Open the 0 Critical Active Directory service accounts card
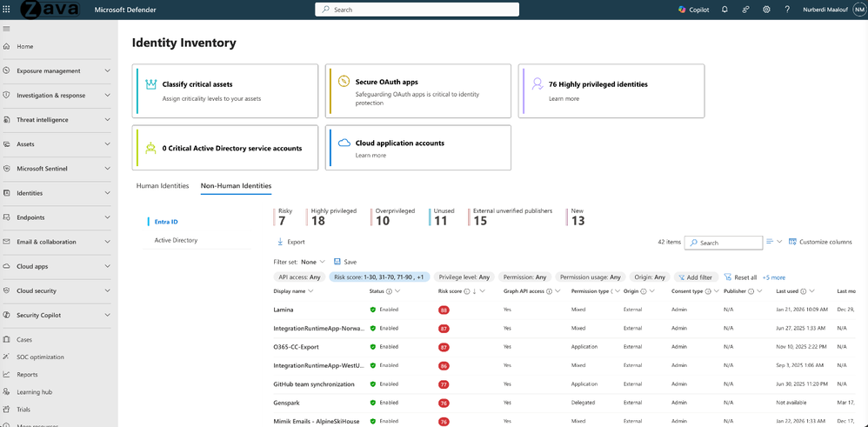This screenshot has height=427, width=868. (224, 148)
